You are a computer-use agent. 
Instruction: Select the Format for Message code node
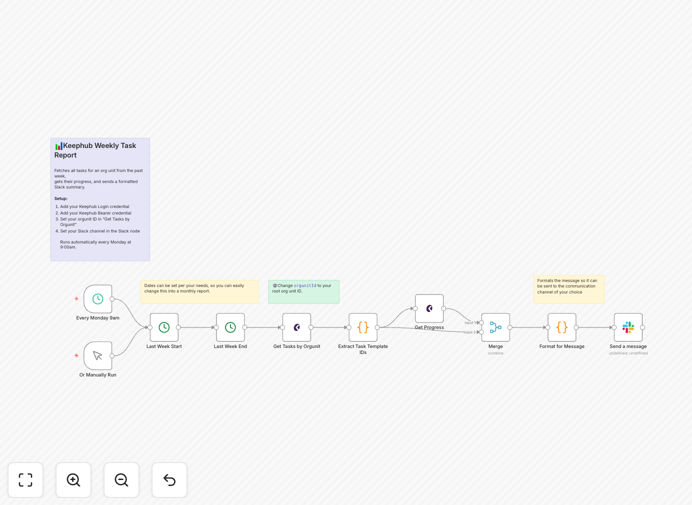(562, 328)
